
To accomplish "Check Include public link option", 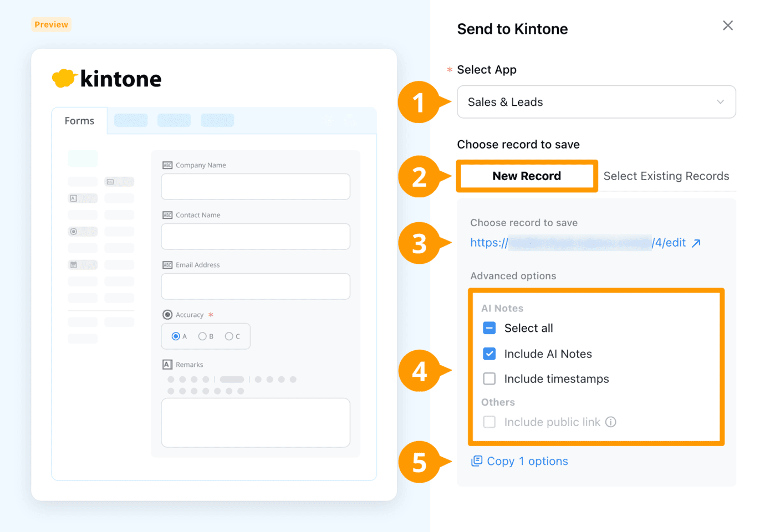I will point(489,422).
